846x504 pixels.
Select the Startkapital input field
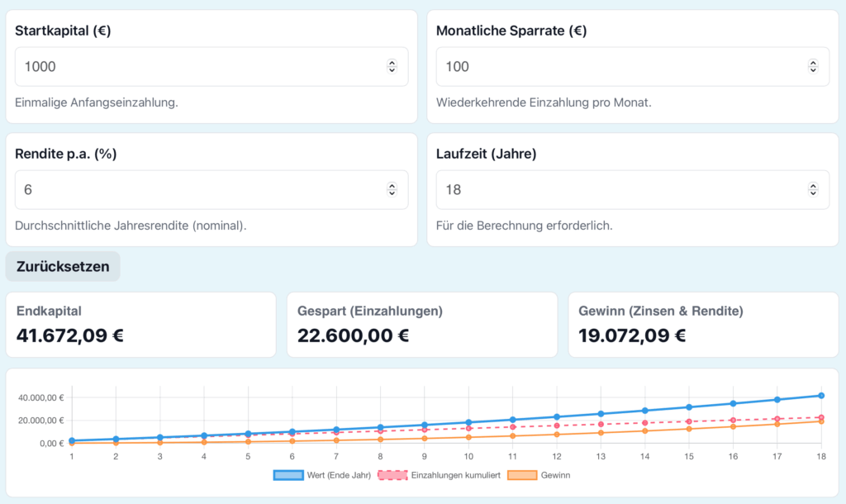click(165, 66)
